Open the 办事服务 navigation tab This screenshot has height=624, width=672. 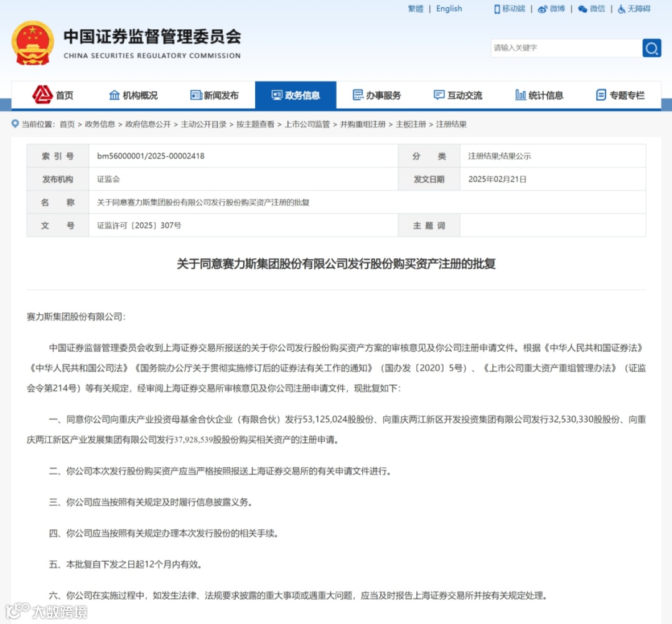[x=376, y=95]
